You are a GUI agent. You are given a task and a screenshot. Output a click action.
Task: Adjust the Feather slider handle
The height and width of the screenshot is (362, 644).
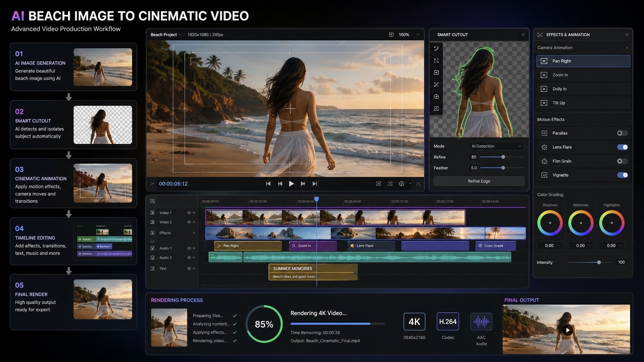(503, 168)
